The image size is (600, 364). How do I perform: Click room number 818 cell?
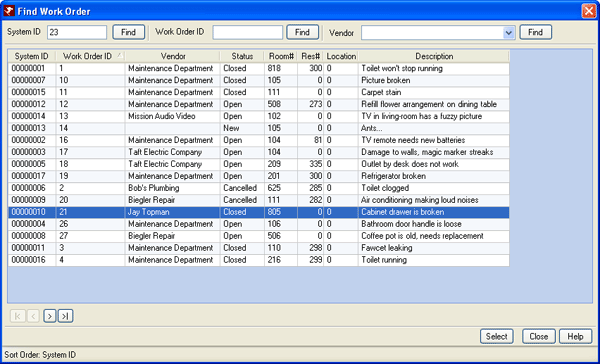click(x=281, y=69)
